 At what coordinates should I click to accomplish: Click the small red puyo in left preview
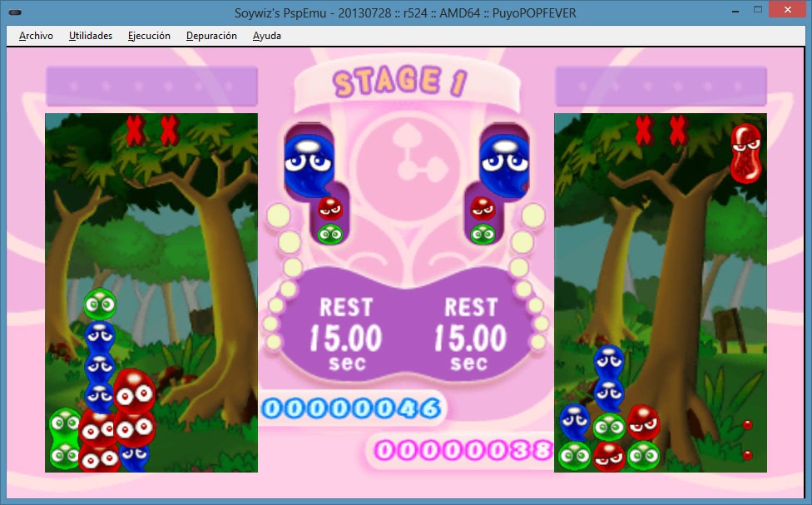[330, 208]
